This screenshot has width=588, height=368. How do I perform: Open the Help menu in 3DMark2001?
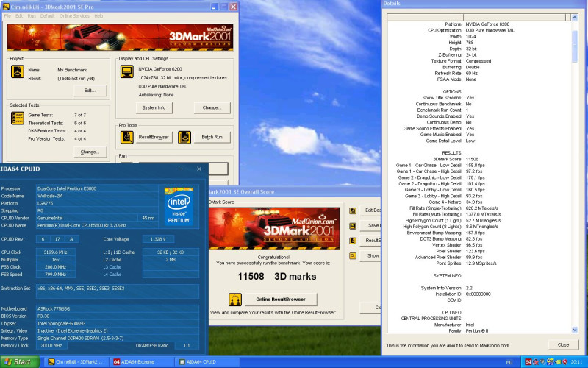(x=98, y=15)
